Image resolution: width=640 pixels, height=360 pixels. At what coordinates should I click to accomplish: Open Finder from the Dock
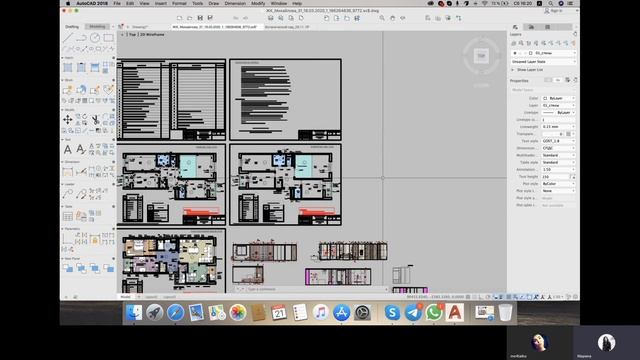(x=133, y=313)
